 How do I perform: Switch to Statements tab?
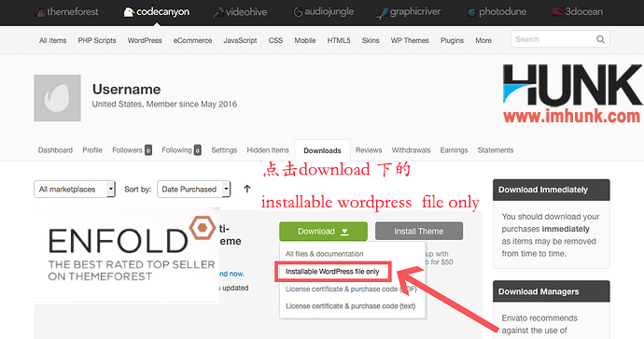click(x=496, y=150)
